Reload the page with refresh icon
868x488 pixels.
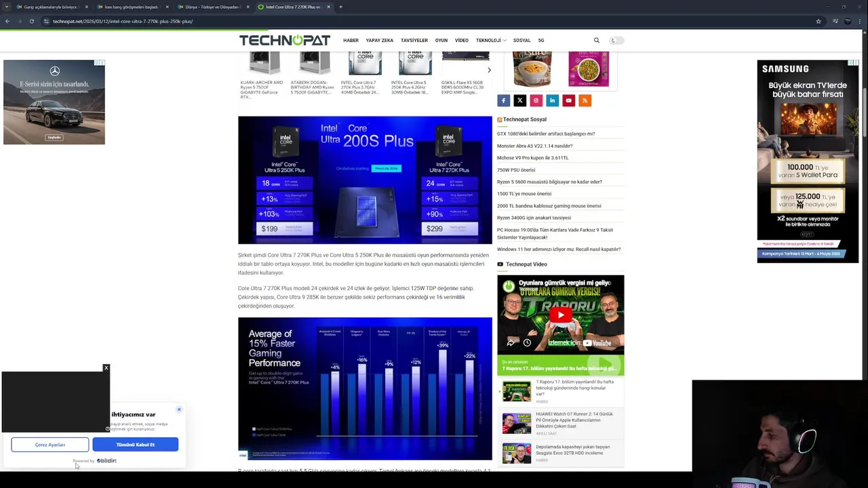tap(31, 21)
